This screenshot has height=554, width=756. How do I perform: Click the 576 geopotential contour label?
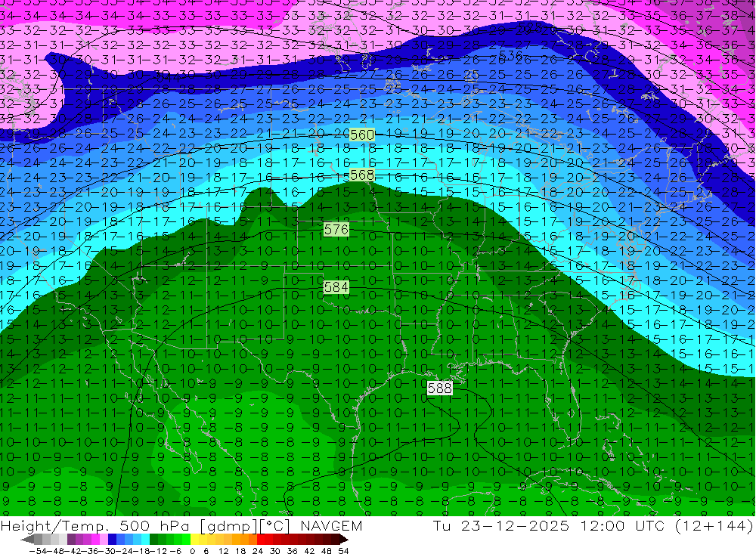tap(336, 229)
